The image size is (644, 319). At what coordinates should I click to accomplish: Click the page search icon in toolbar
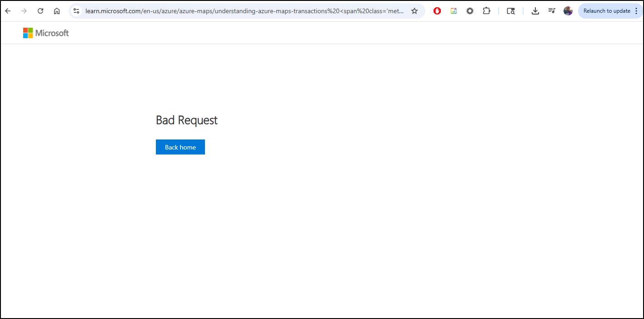tap(511, 11)
